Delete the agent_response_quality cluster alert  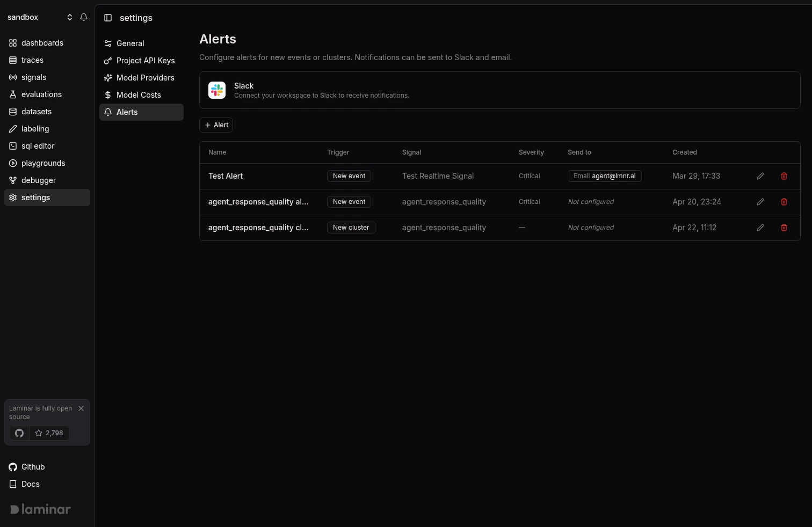tap(784, 227)
